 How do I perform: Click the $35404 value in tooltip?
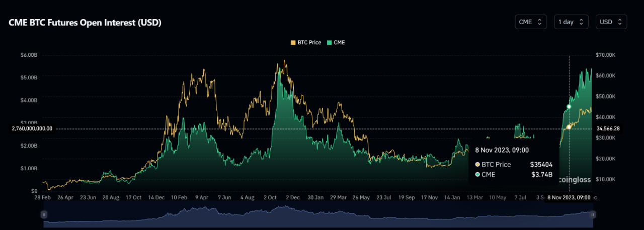541,164
